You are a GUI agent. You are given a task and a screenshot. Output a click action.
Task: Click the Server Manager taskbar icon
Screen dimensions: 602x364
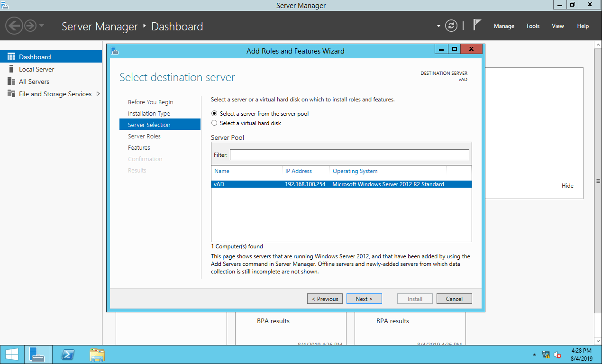click(36, 355)
